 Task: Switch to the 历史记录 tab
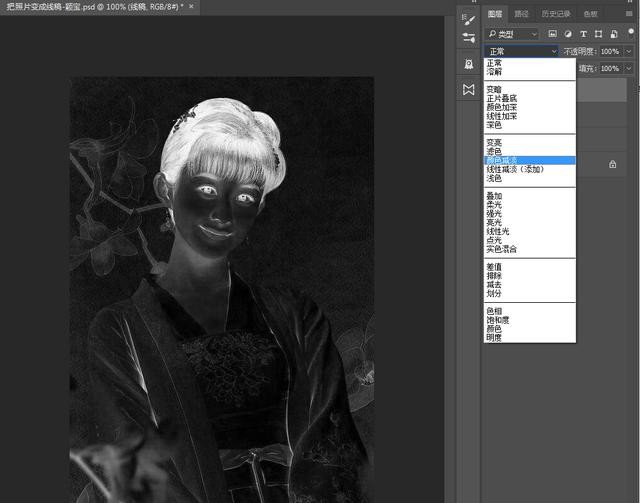555,14
